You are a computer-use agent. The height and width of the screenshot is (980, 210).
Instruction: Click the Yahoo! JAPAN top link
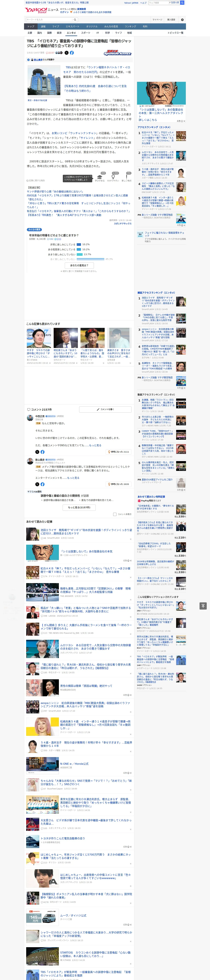[x=131, y=3]
